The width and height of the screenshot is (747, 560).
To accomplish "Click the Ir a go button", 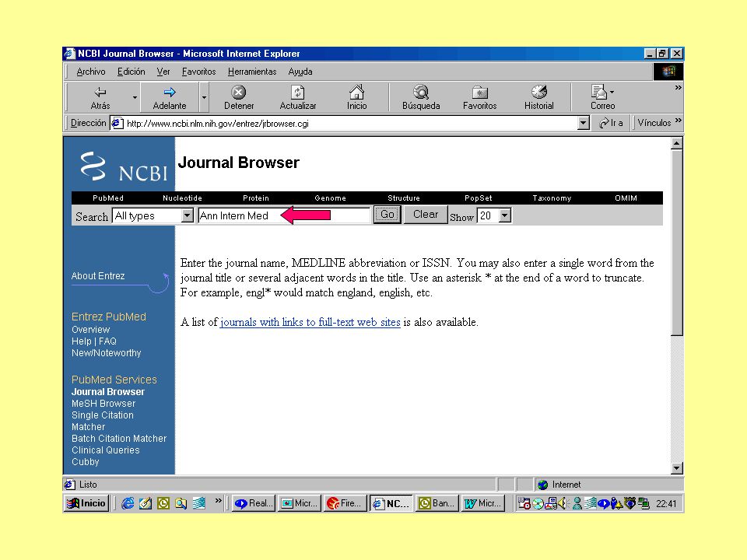I will pyautogui.click(x=612, y=123).
